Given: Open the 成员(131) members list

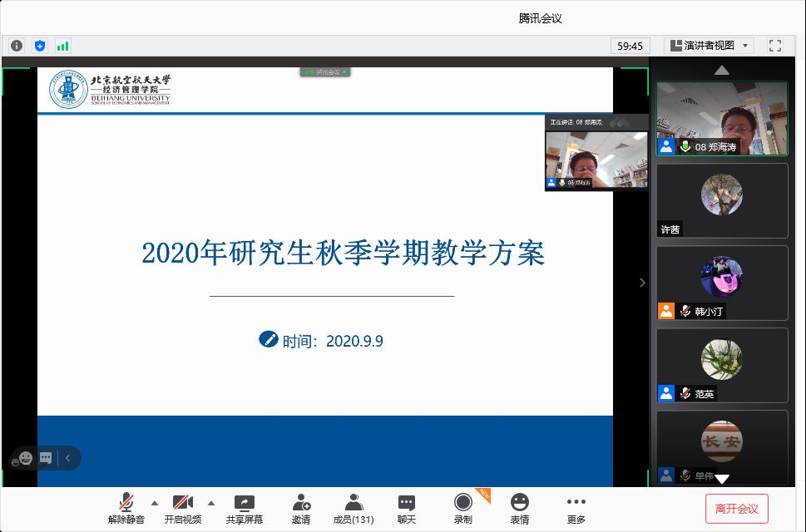Looking at the screenshot, I should (x=354, y=509).
